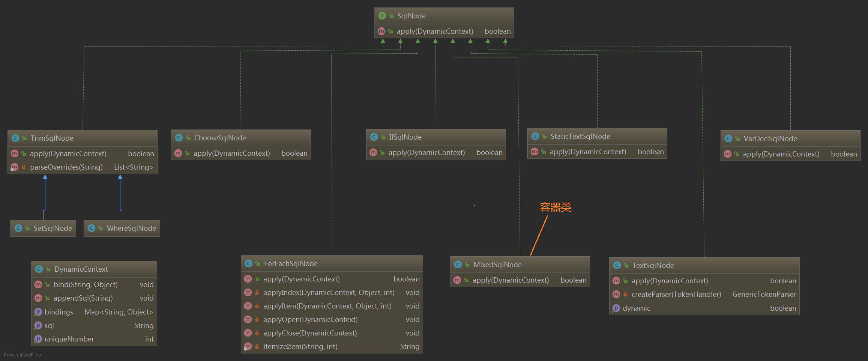Click method icon beside itemizeItem
The width and height of the screenshot is (868, 361).
coord(248,346)
